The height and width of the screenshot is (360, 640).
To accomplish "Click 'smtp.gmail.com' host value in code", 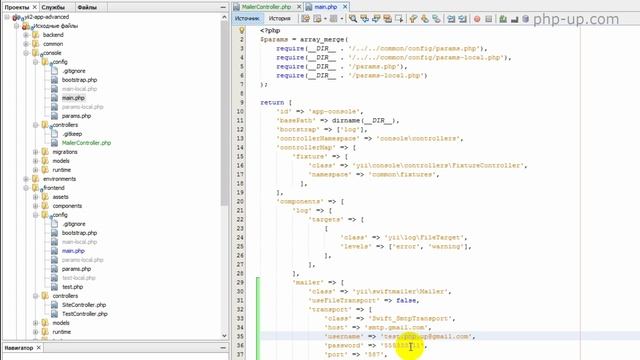I will point(397,327).
